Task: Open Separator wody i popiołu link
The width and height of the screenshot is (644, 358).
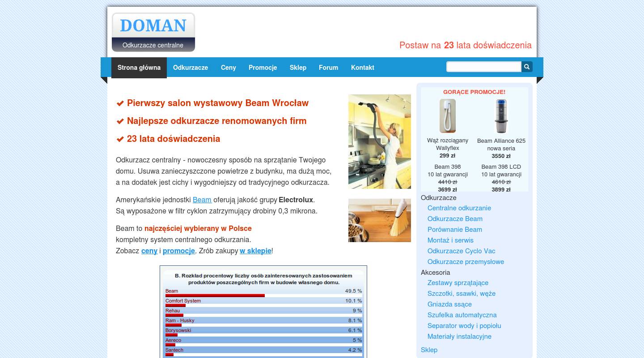Action: [464, 326]
